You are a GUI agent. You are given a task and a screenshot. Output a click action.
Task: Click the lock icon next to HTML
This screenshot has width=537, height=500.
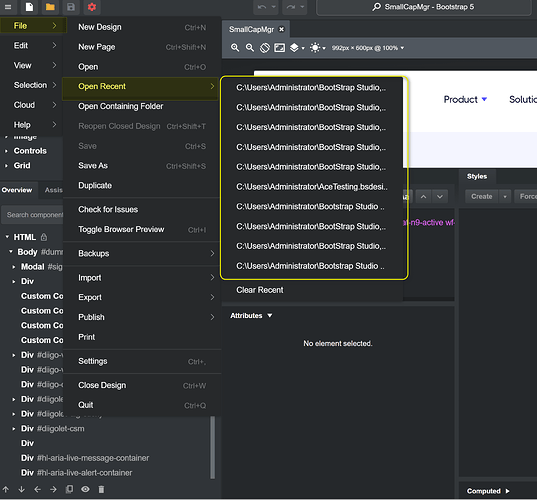pyautogui.click(x=44, y=237)
